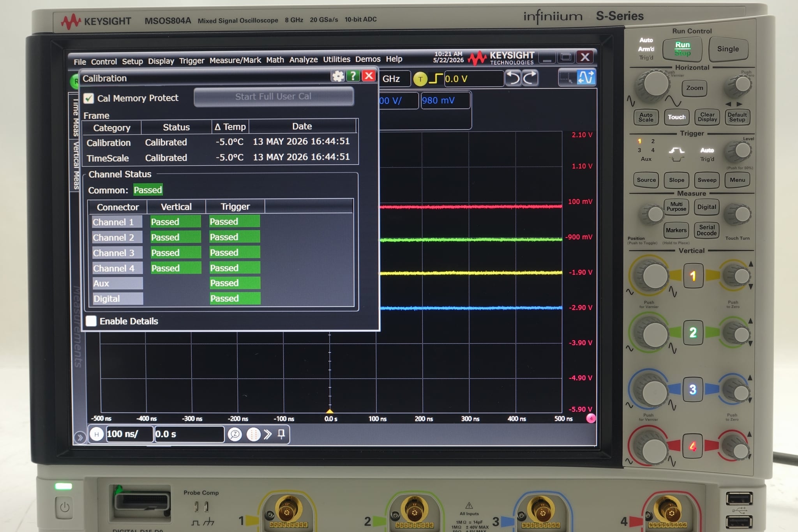Open the Demos menu
This screenshot has width=798, height=532.
367,59
